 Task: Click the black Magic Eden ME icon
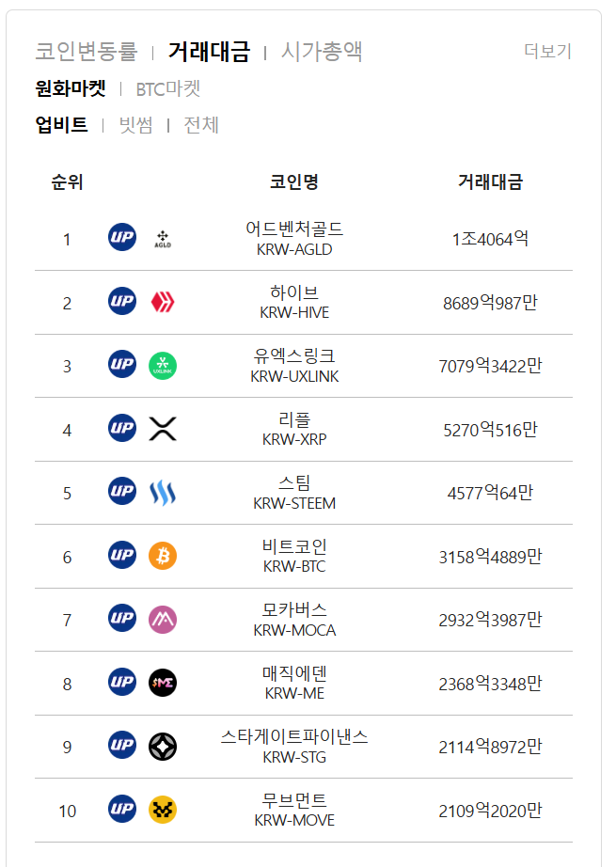(163, 683)
